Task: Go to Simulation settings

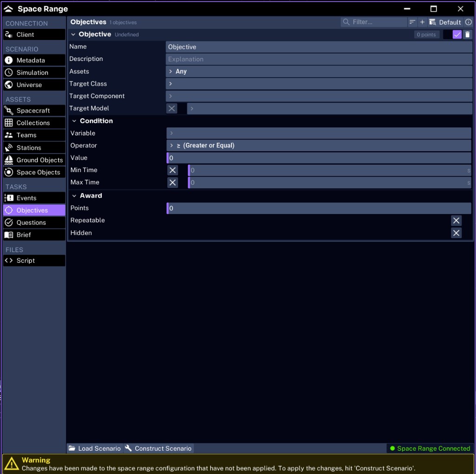Action: 34,73
